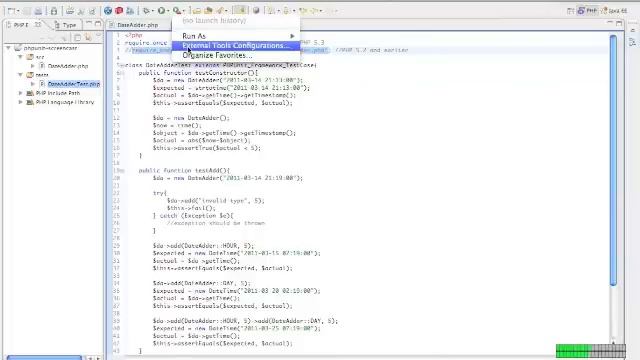Click the gray sphere toolbar icon

point(256,11)
